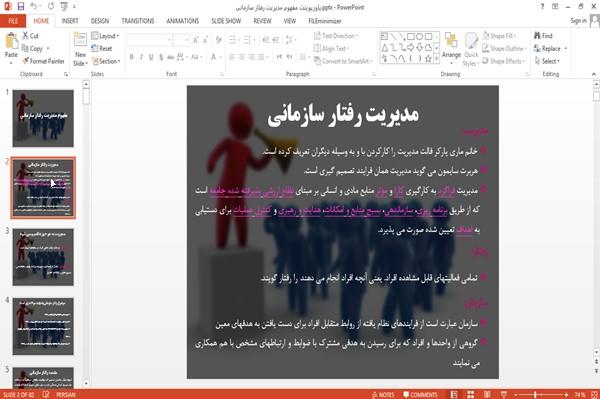Image resolution: width=600 pixels, height=399 pixels.
Task: Open font size combo box
Action: click(x=181, y=39)
